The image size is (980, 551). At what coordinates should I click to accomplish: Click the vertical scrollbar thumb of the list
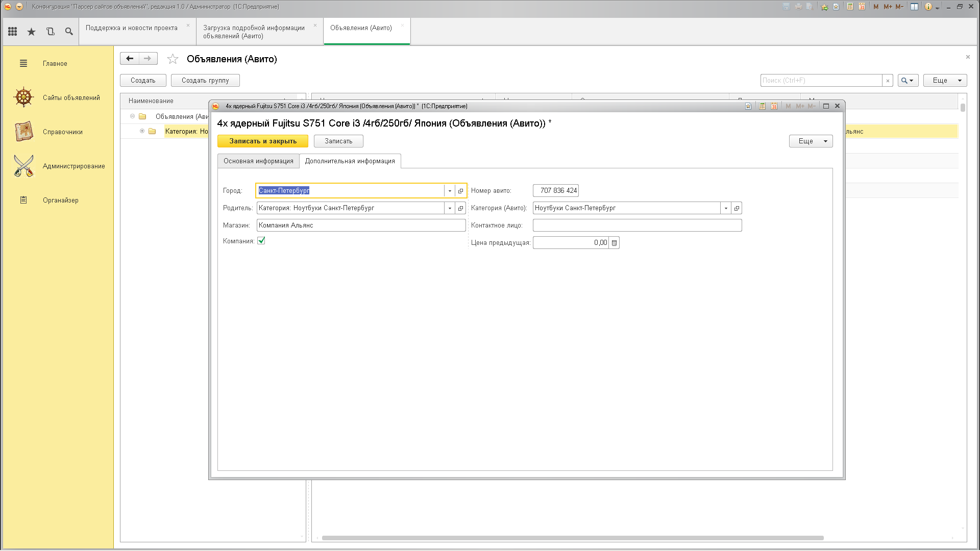(x=963, y=108)
